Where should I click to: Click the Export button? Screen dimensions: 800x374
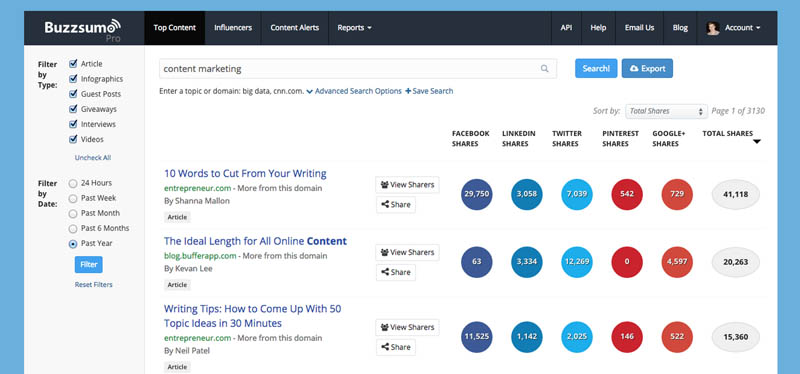tap(647, 68)
